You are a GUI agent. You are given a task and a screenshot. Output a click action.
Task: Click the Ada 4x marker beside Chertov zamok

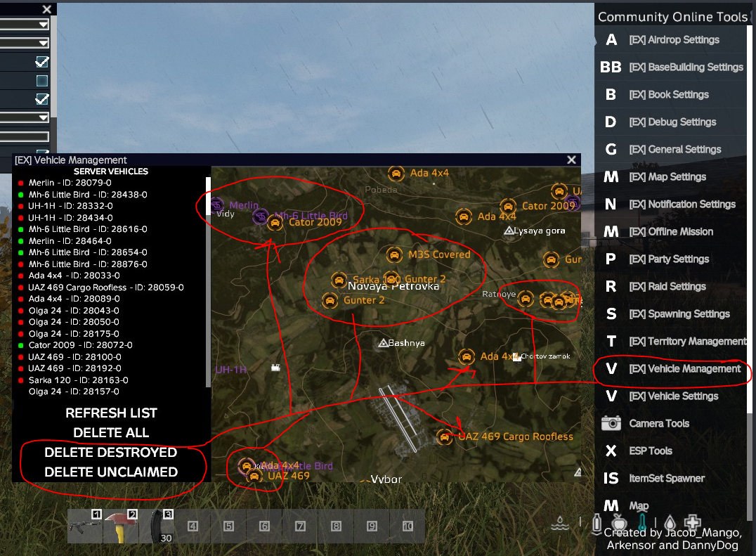467,357
